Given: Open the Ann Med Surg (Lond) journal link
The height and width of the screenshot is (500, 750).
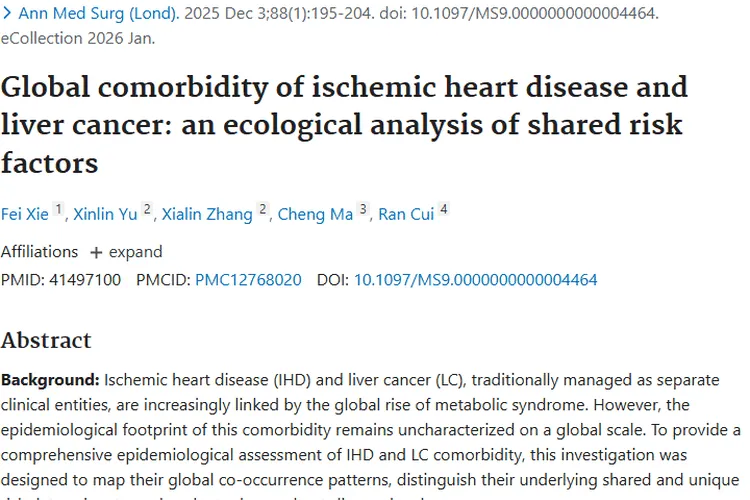Looking at the screenshot, I should click(x=98, y=16).
